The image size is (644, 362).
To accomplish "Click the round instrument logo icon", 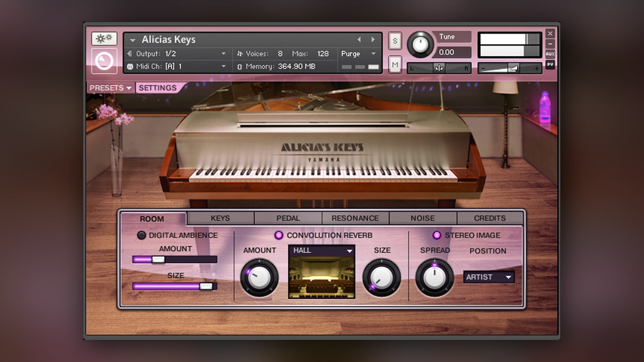I will 104,61.
